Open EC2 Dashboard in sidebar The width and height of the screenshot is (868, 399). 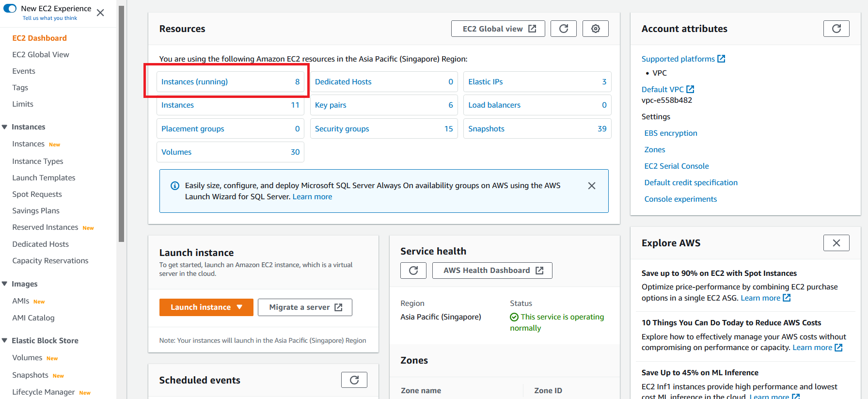coord(40,38)
